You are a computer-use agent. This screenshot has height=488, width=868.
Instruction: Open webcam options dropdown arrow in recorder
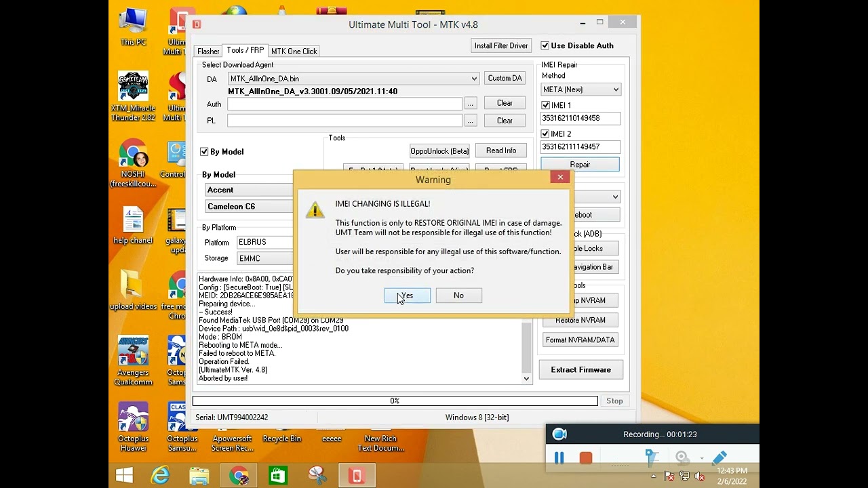(x=702, y=458)
